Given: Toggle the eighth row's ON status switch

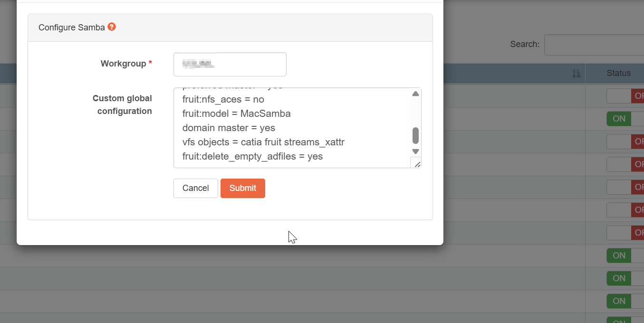Looking at the screenshot, I should tap(625, 256).
